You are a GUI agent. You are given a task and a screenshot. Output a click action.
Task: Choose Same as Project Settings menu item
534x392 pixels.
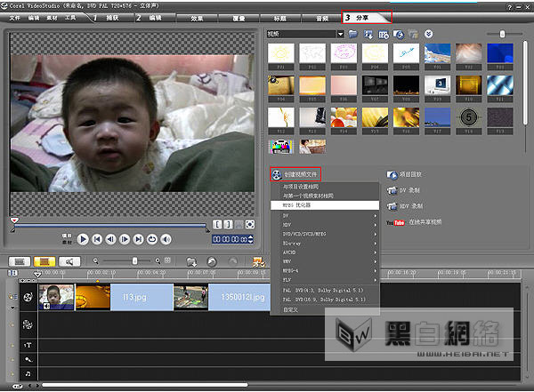point(325,187)
